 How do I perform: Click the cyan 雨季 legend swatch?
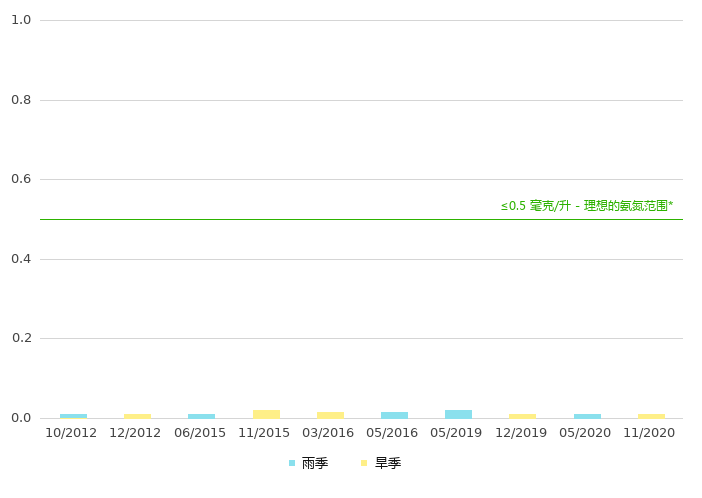pos(292,464)
